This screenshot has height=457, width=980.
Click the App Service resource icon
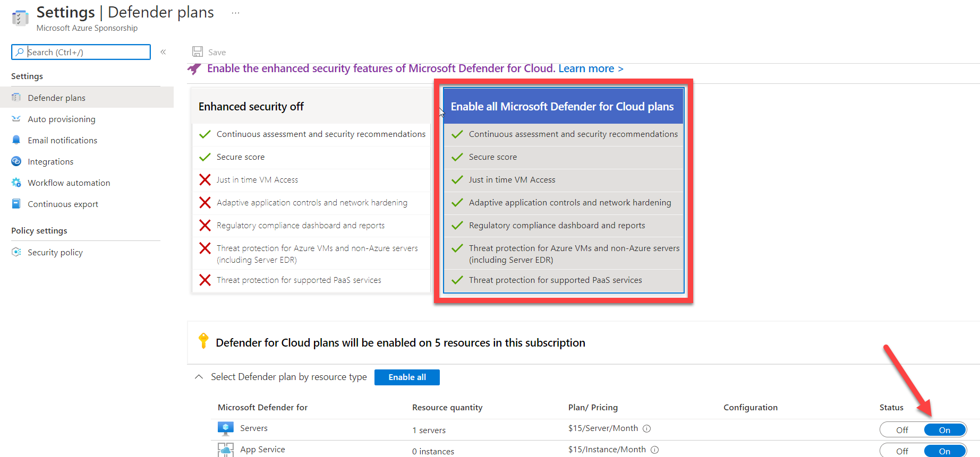pyautogui.click(x=226, y=450)
